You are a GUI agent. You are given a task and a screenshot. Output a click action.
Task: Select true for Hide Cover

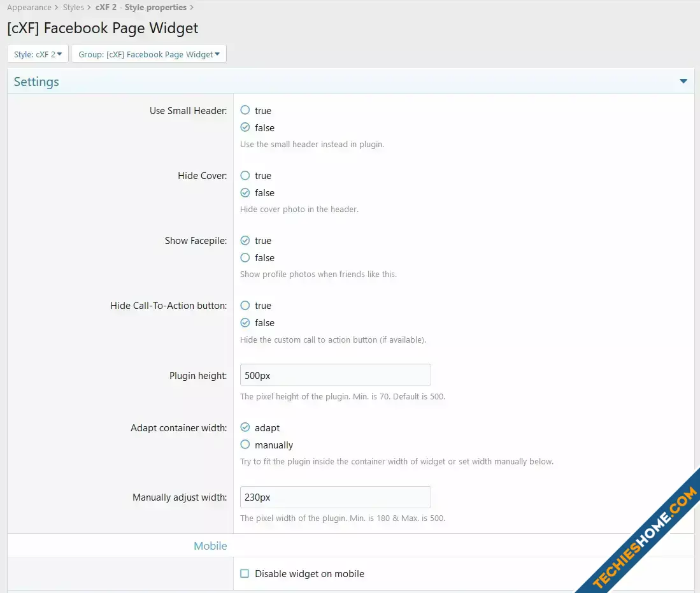click(245, 175)
